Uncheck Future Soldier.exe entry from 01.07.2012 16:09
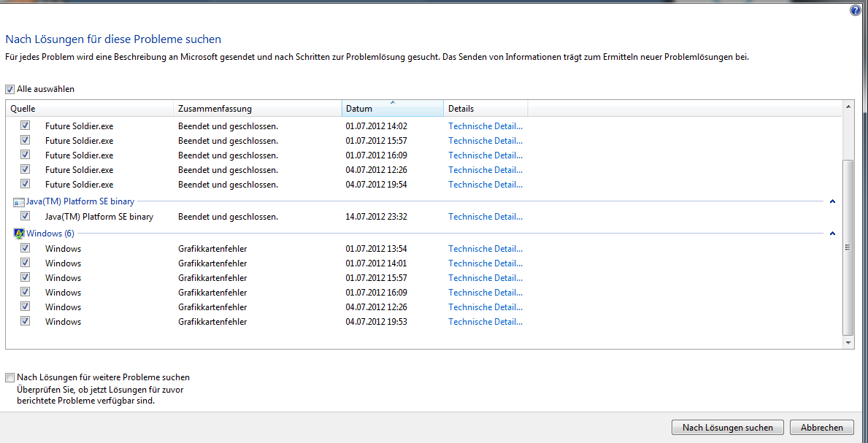868x443 pixels. tap(25, 155)
